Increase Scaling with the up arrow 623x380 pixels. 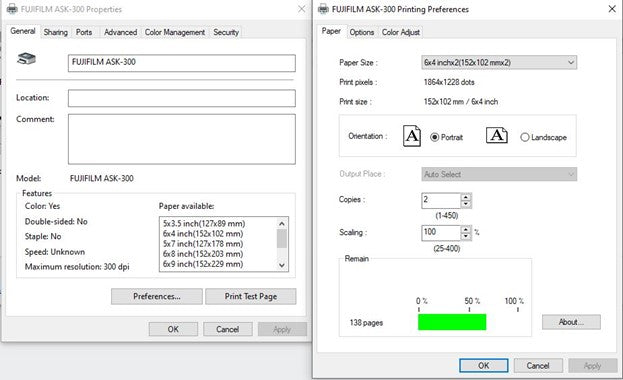[466, 229]
